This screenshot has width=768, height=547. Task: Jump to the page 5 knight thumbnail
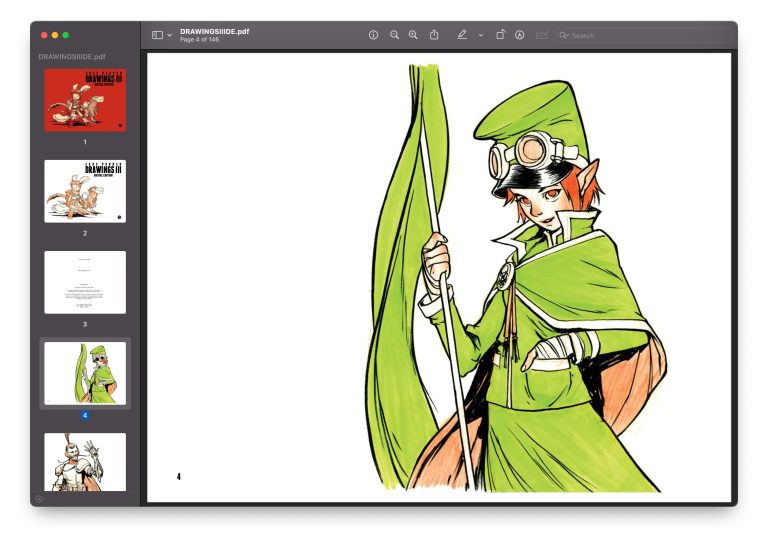point(85,462)
